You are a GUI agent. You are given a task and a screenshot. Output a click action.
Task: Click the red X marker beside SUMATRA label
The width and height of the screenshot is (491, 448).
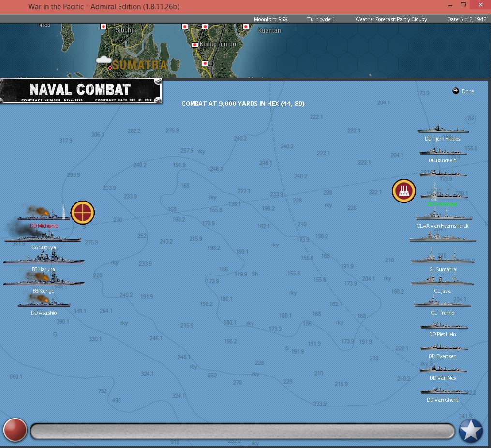110,68
